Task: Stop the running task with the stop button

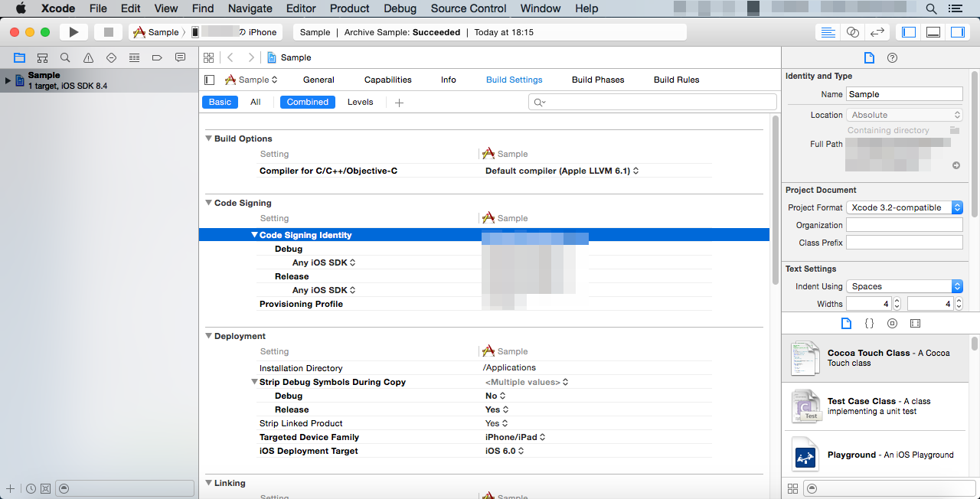Action: coord(108,32)
